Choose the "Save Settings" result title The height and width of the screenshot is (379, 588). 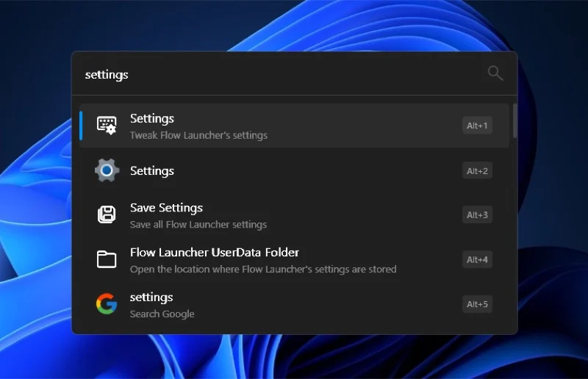pyautogui.click(x=166, y=208)
